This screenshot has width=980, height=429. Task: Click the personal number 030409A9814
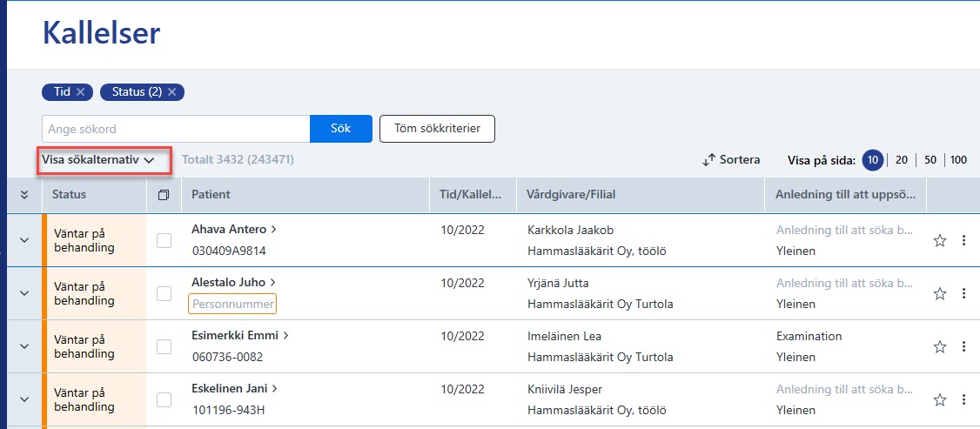(229, 251)
